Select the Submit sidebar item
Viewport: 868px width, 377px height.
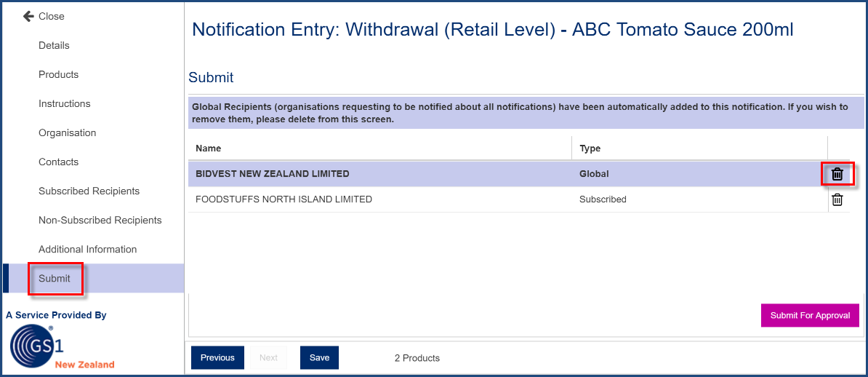tap(55, 278)
